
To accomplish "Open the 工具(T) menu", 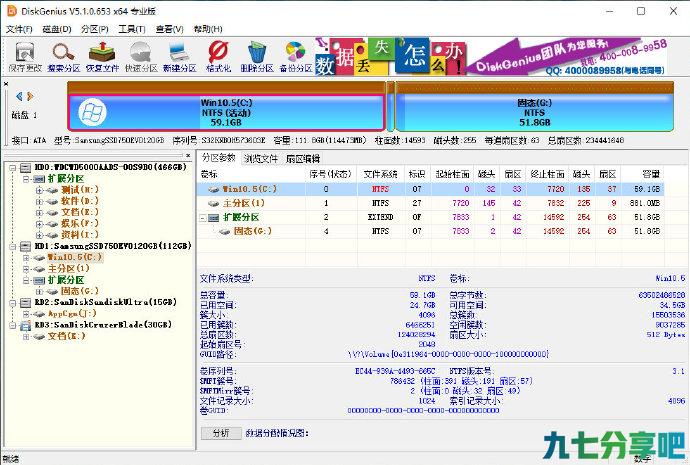I will tap(132, 29).
